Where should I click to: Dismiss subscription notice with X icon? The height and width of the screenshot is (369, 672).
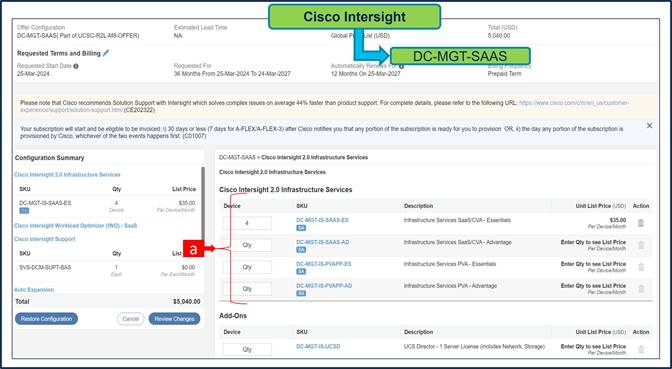(x=649, y=126)
